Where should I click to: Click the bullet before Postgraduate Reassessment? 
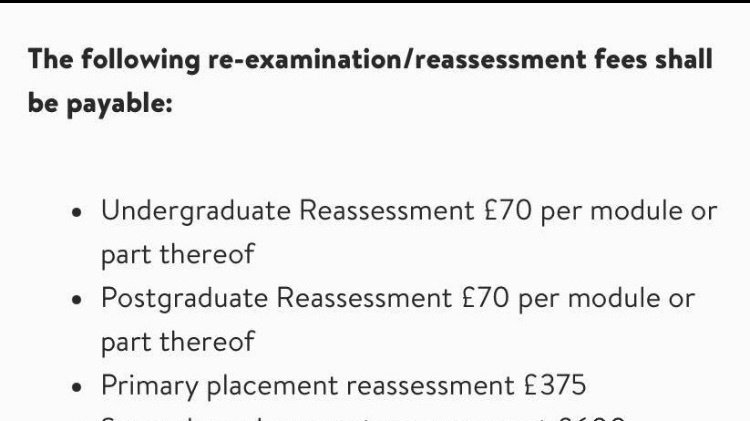pos(77,300)
